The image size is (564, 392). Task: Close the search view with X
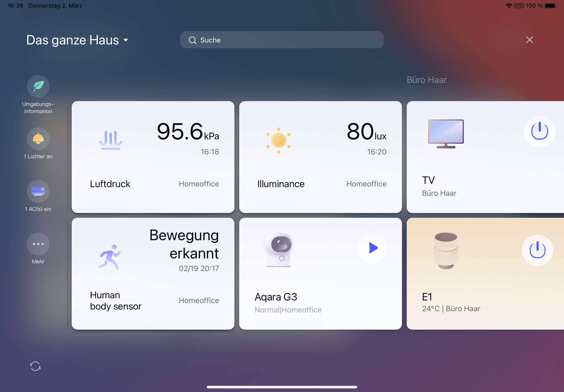(x=529, y=40)
